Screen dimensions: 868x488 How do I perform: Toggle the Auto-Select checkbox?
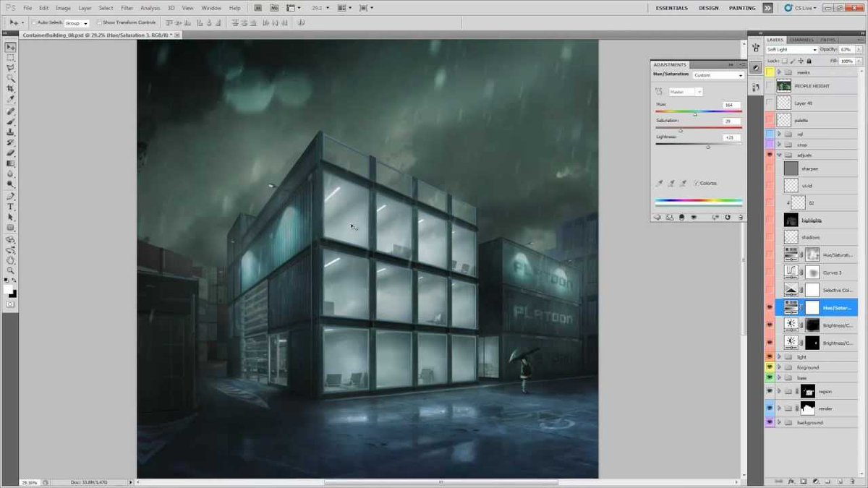click(x=35, y=23)
